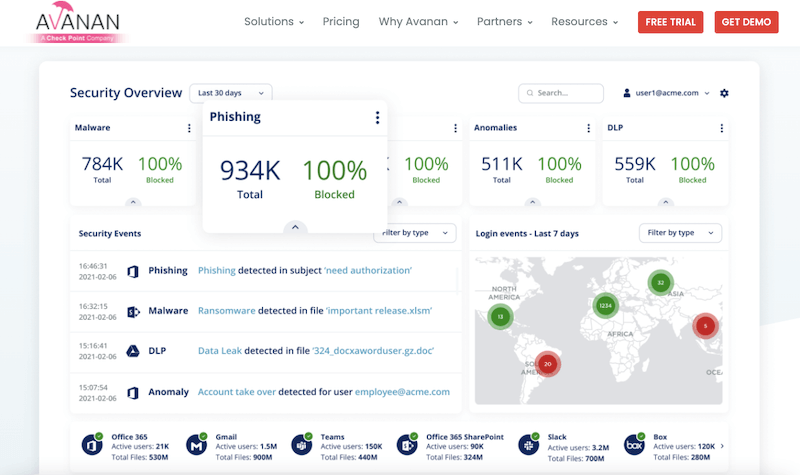
Task: Open Security Events Filter by type dropdown
Action: pyautogui.click(x=414, y=233)
